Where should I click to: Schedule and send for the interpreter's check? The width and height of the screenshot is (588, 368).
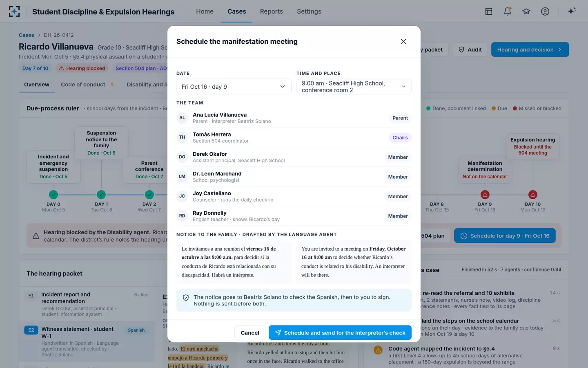340,333
